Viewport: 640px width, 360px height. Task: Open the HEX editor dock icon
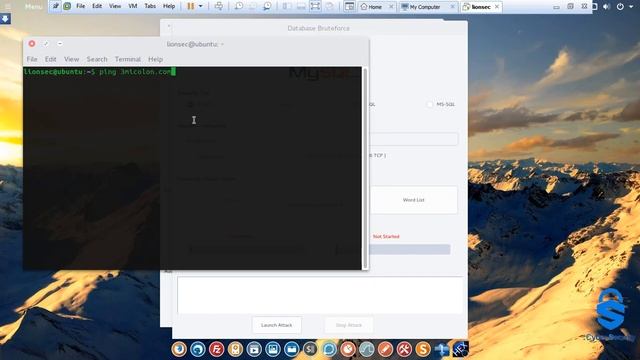(x=460, y=349)
